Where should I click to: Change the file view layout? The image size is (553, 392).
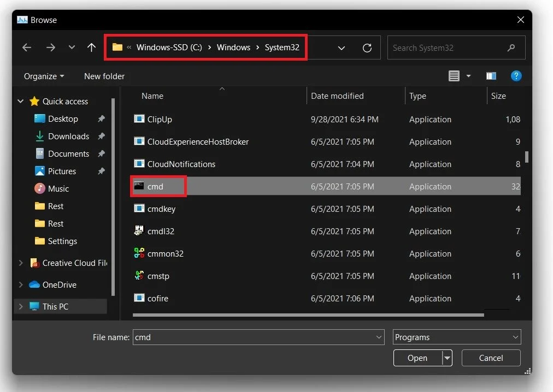click(x=454, y=76)
